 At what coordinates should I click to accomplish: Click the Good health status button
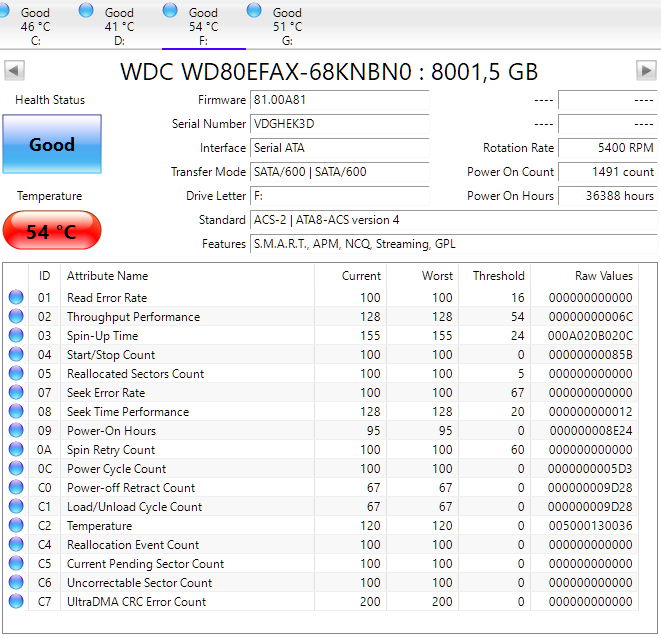tap(52, 144)
